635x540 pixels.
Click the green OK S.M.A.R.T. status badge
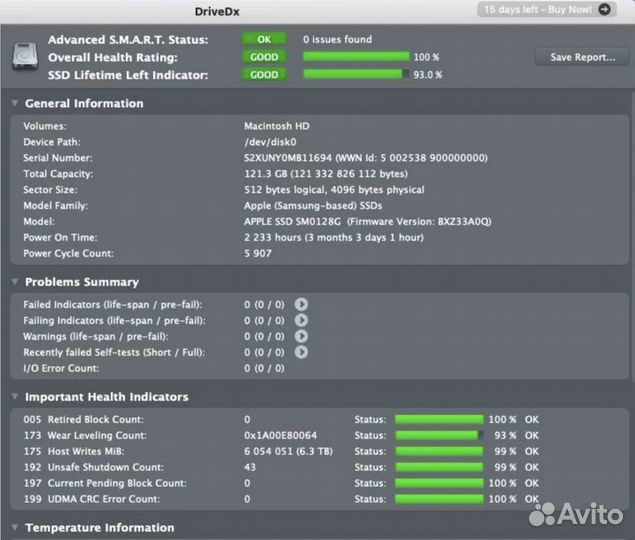point(264,40)
